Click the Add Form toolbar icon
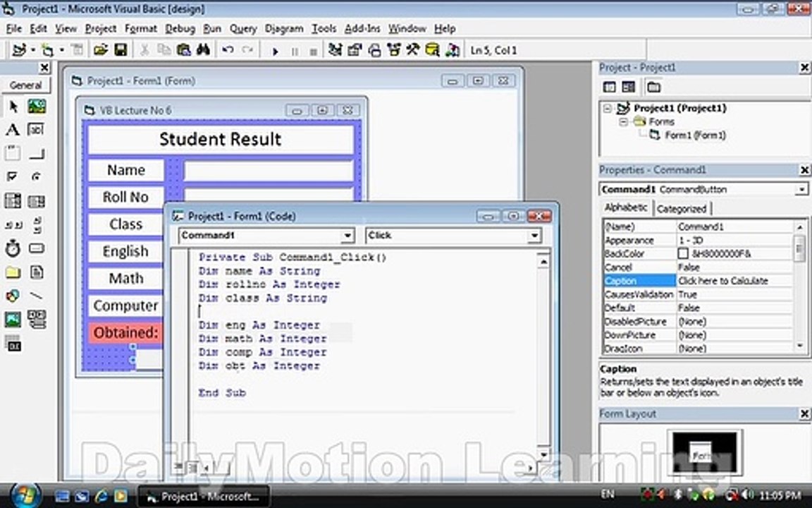 (x=47, y=50)
